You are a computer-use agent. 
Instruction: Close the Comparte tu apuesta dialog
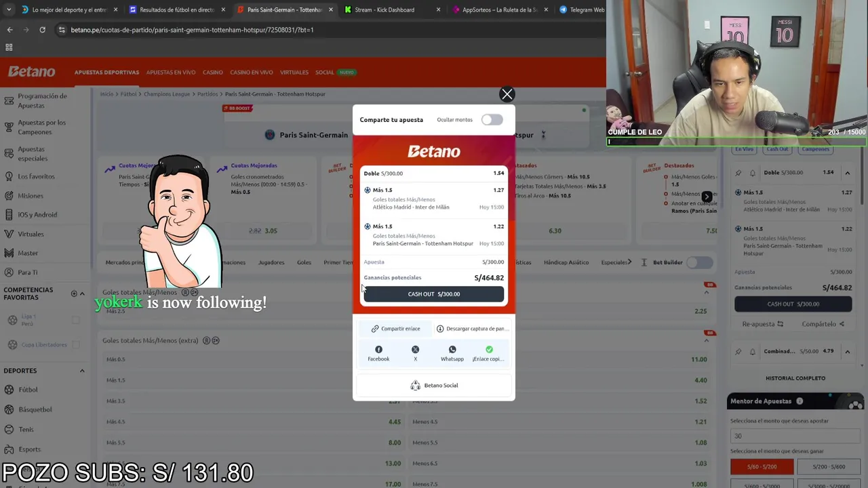click(507, 94)
